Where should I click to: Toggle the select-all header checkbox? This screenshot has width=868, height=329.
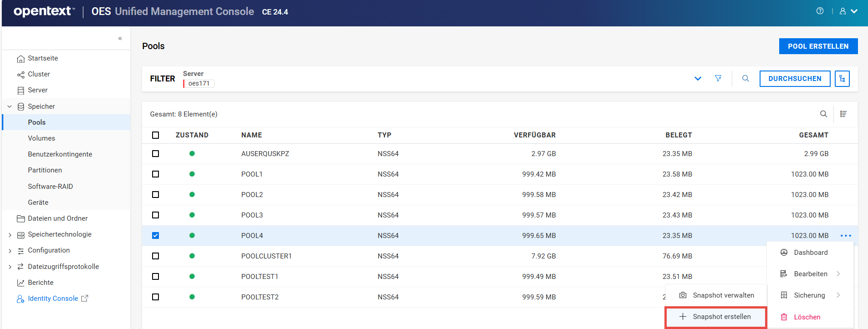click(156, 135)
